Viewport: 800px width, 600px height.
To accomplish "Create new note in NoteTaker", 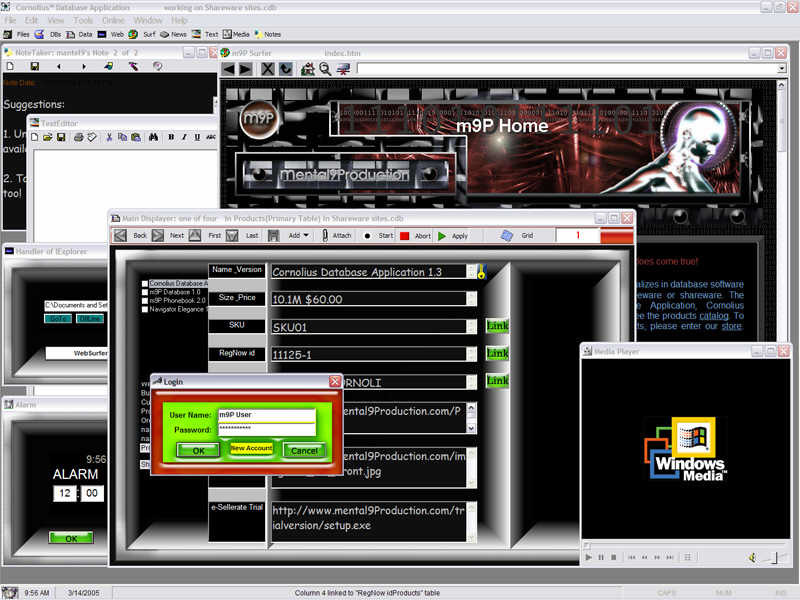I will [x=10, y=66].
